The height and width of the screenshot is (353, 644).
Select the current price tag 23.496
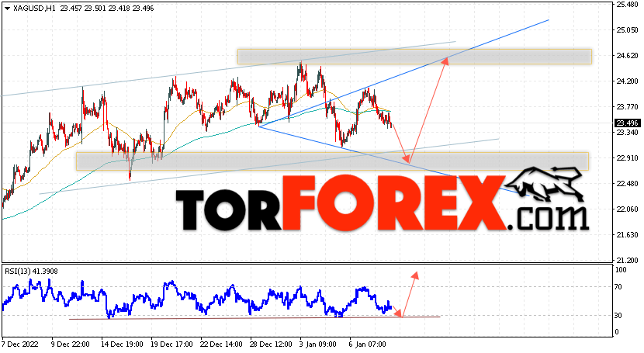[627, 123]
